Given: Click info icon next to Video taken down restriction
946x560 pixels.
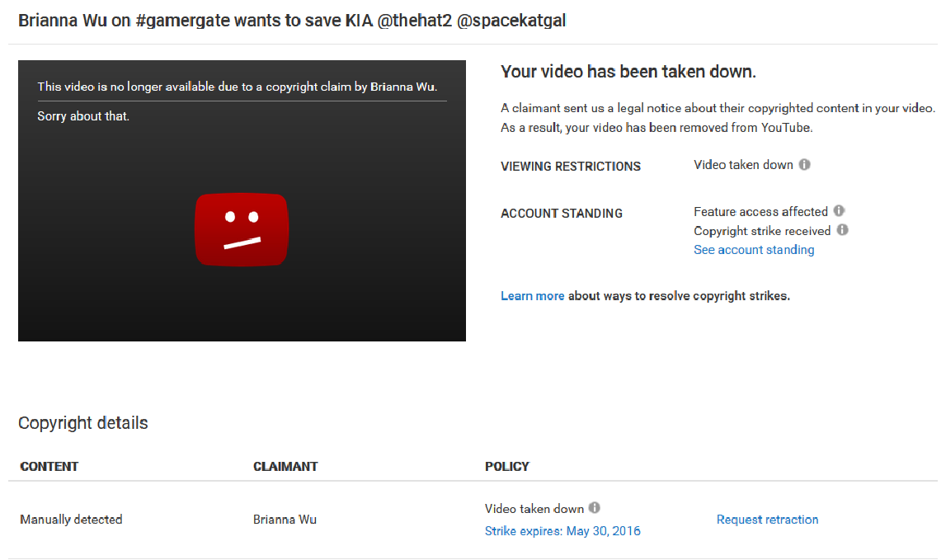Looking at the screenshot, I should (804, 164).
